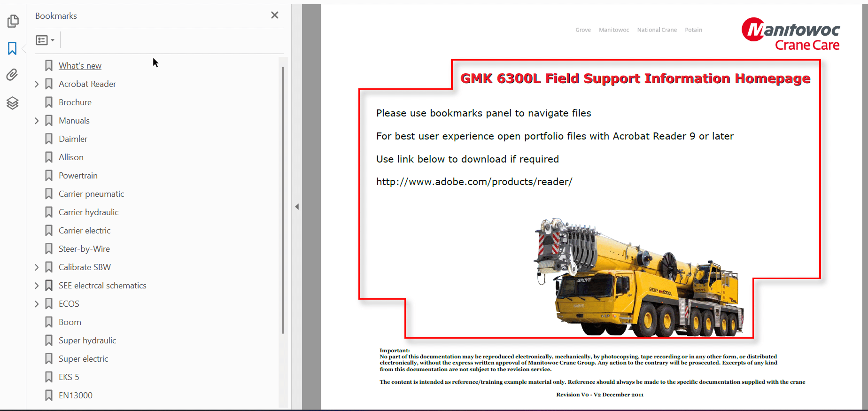Expand the SEE electrcal schematics bookmark

(x=37, y=286)
